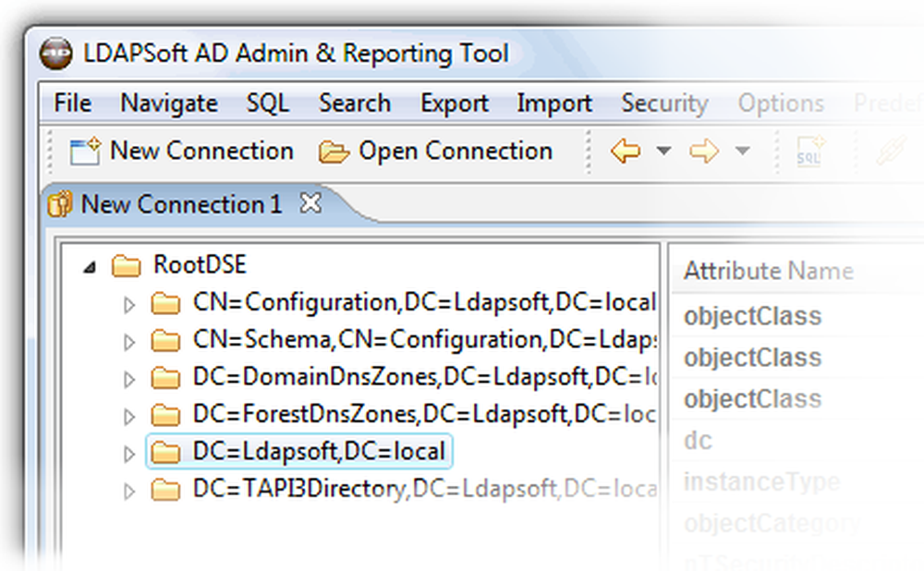Viewport: 924px width, 571px height.
Task: Open the Security menu
Action: coord(664,103)
